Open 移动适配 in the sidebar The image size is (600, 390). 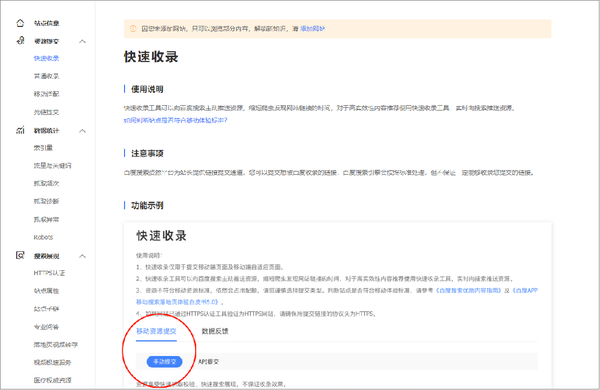click(x=46, y=94)
